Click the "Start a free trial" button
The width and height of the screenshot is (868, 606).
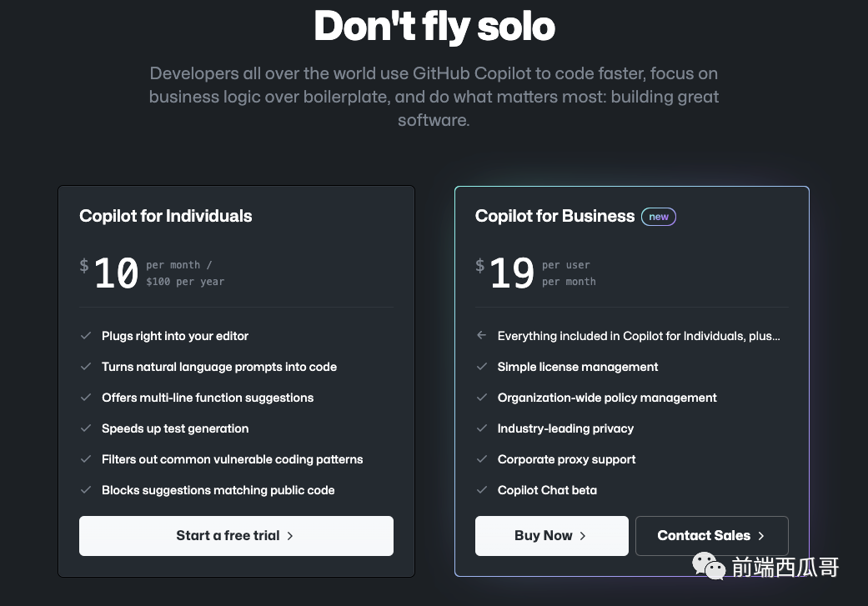[x=236, y=536]
